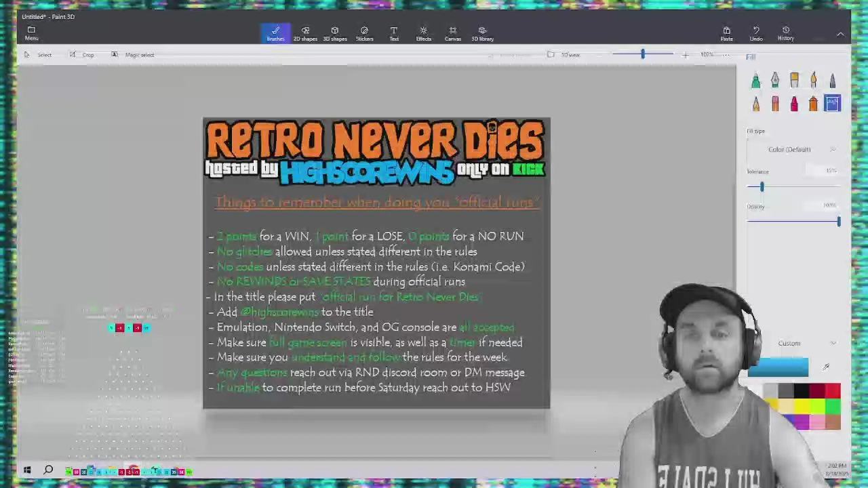Select the Calligraphy pen brush

[x=775, y=81]
